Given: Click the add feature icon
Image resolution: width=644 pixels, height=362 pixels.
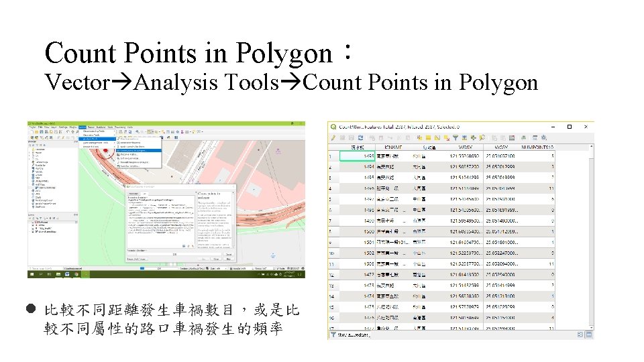Looking at the screenshot, I should pos(372,138).
